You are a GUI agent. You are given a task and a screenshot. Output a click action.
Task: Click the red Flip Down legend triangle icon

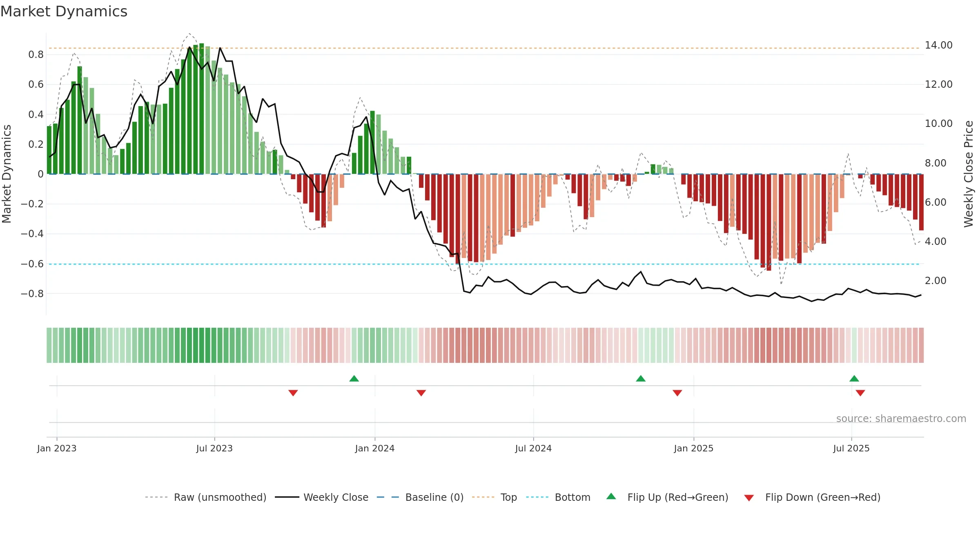(x=749, y=498)
